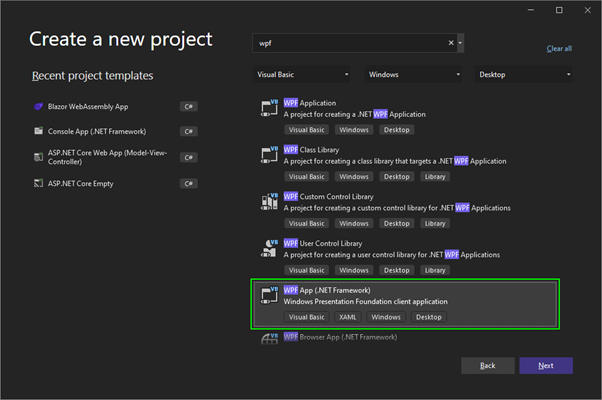
Task: Open recent template Console App (.NET Framework)
Action: pyautogui.click(x=97, y=131)
